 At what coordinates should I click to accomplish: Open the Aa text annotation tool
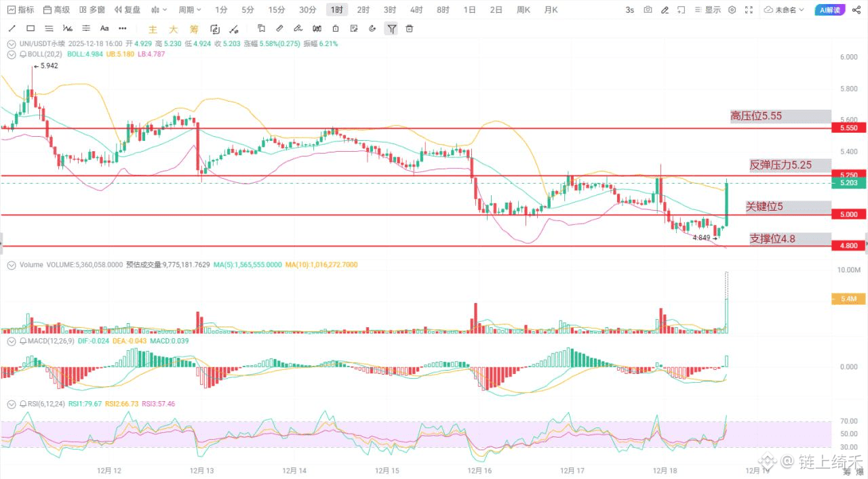click(104, 28)
